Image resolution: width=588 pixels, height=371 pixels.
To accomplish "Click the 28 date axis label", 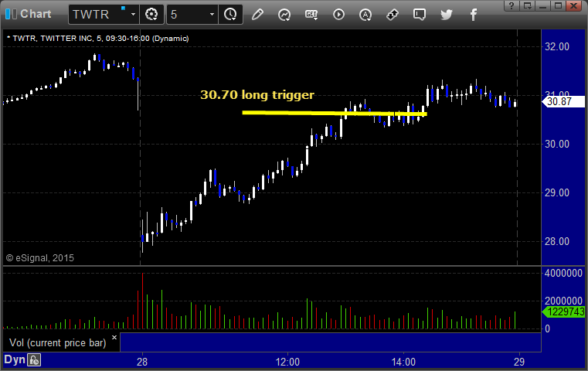I will pyautogui.click(x=142, y=362).
